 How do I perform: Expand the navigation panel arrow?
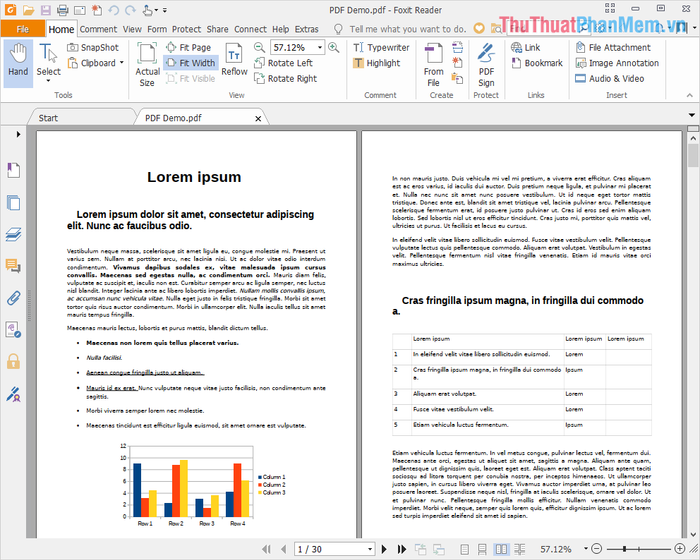(18, 134)
